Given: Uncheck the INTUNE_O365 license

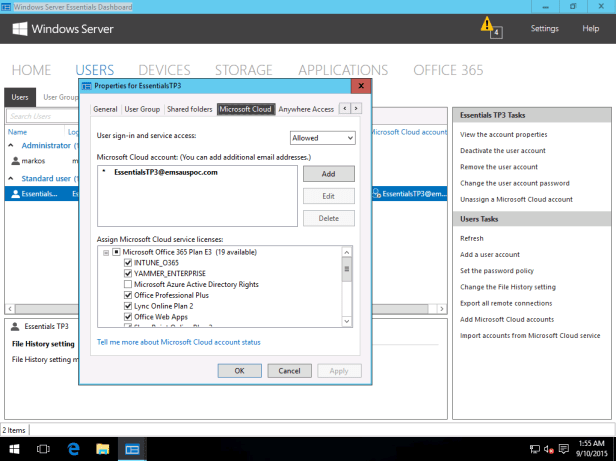Looking at the screenshot, I should tap(128, 262).
